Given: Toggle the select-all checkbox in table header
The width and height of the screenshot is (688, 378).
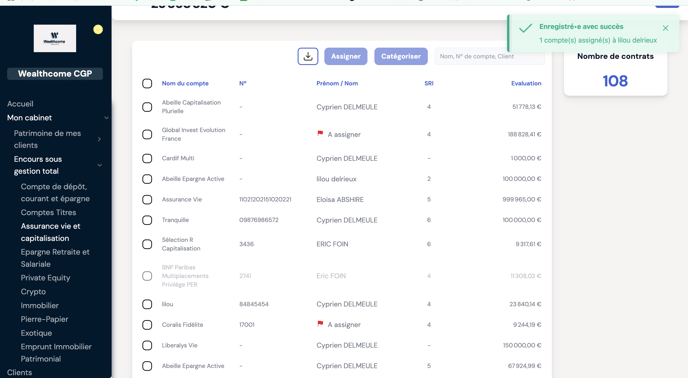Looking at the screenshot, I should tap(147, 83).
